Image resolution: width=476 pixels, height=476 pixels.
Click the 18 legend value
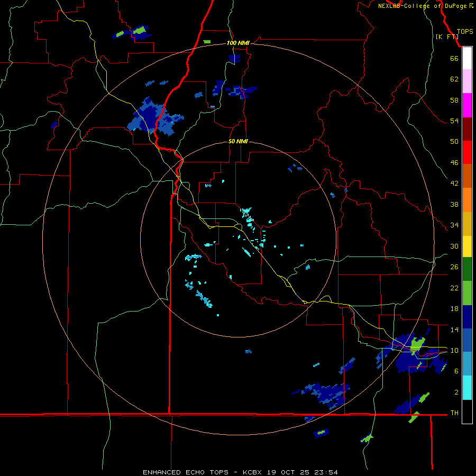(454, 309)
